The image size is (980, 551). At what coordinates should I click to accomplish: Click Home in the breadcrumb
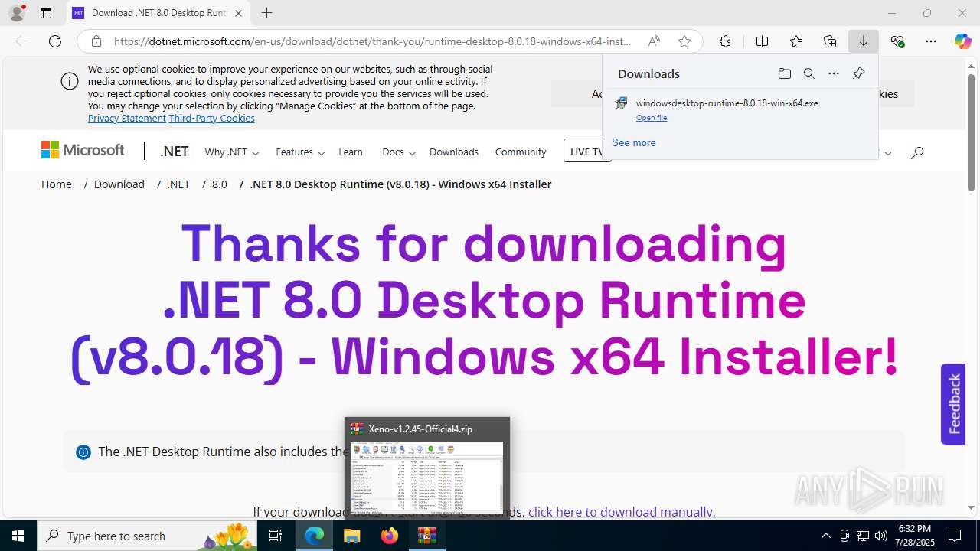pos(57,184)
